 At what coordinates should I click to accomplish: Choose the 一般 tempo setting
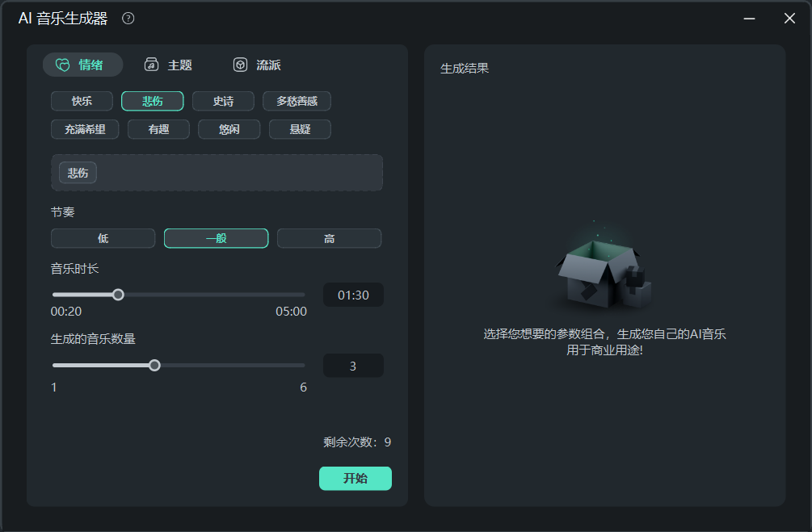point(216,237)
